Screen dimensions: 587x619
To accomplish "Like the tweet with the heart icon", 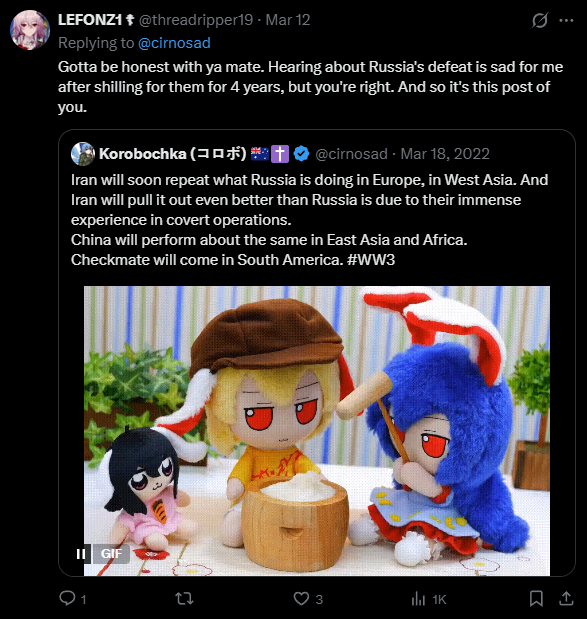I will [x=301, y=598].
